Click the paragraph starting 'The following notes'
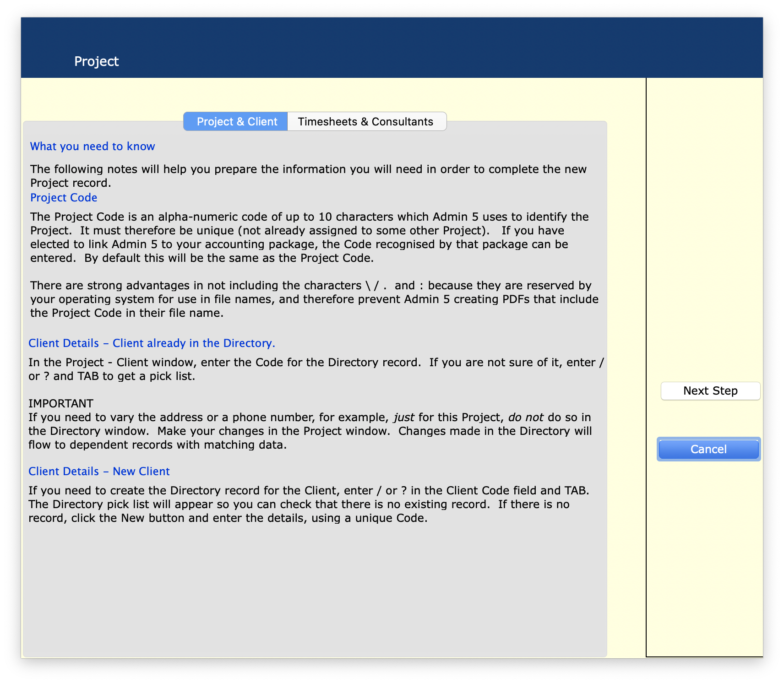The image size is (784, 683). (308, 176)
